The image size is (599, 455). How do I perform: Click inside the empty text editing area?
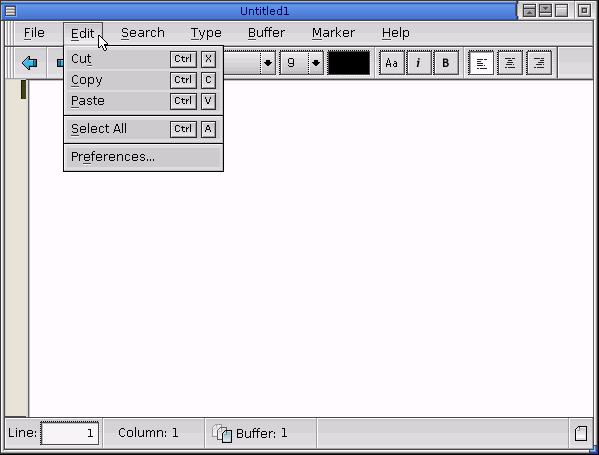[311, 248]
